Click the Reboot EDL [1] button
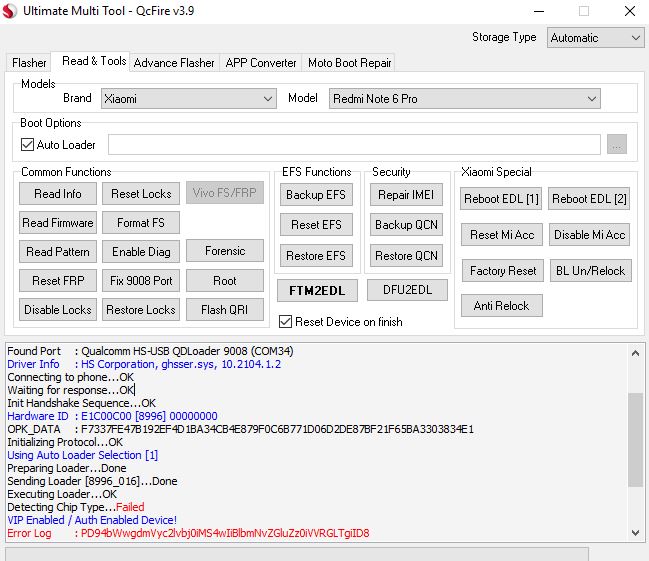Viewport: 649px width, 561px height. tap(501, 199)
